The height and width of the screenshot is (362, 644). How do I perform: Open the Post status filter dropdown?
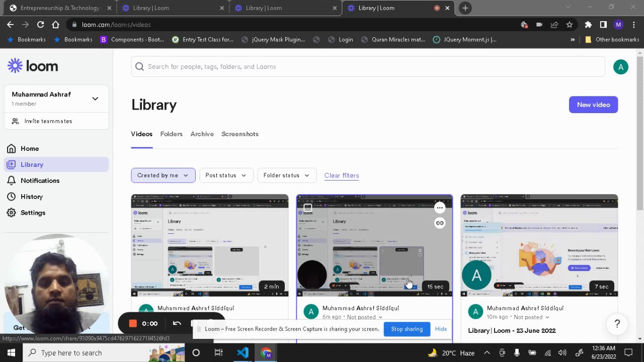[225, 175]
